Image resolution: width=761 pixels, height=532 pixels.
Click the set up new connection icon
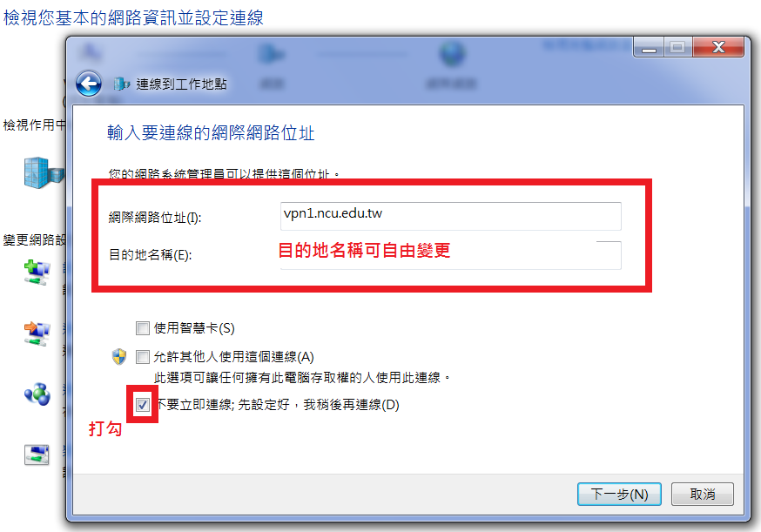37,273
